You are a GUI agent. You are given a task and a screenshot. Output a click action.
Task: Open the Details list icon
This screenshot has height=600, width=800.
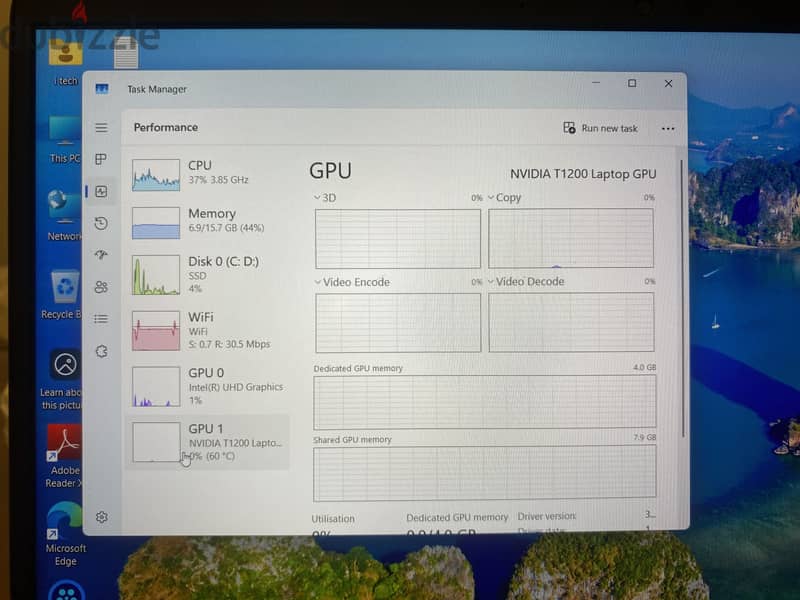point(101,319)
